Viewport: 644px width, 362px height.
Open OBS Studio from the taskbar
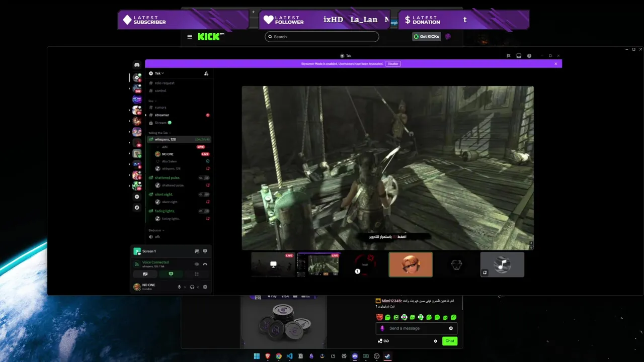pyautogui.click(x=376, y=356)
